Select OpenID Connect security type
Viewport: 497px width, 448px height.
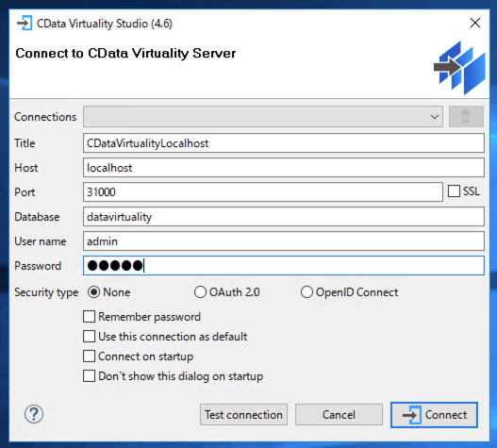(306, 292)
